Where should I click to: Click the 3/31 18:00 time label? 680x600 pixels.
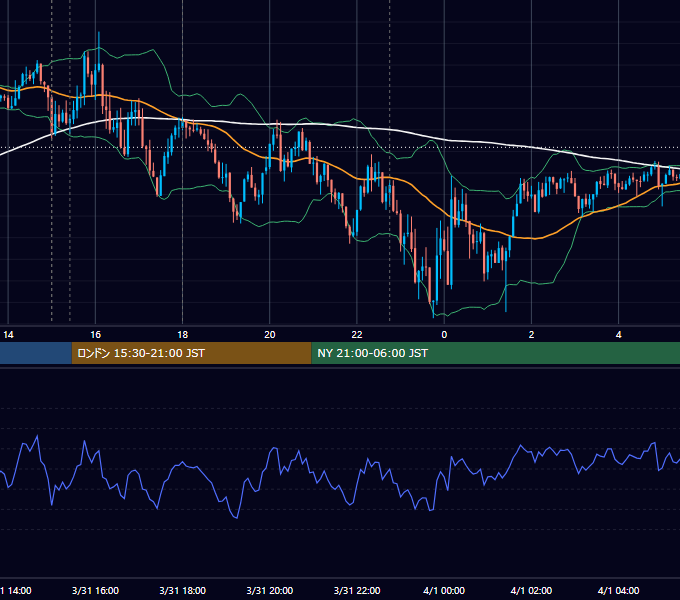183,590
